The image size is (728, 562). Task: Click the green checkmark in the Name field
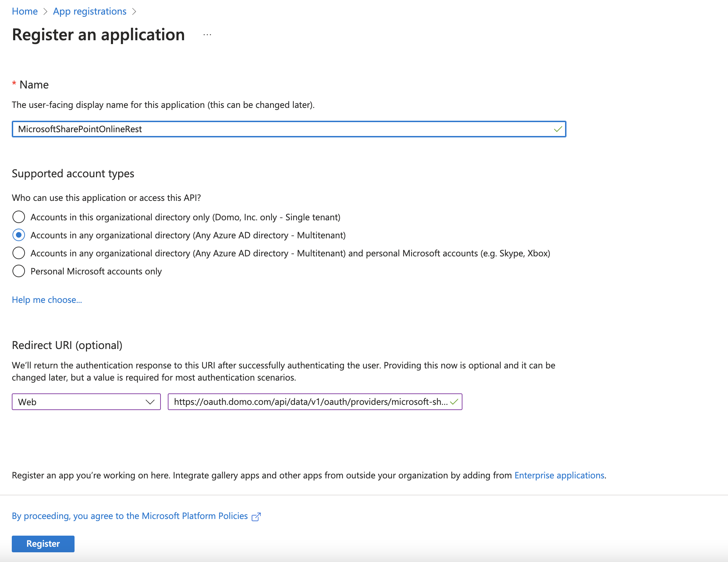[x=557, y=129]
